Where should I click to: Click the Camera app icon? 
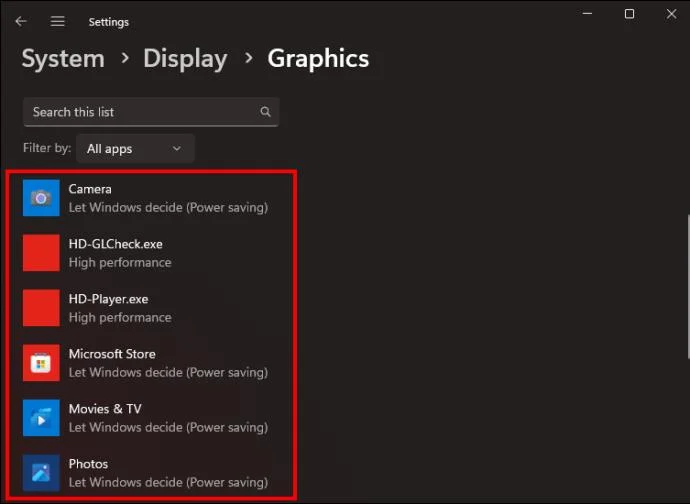pos(41,198)
